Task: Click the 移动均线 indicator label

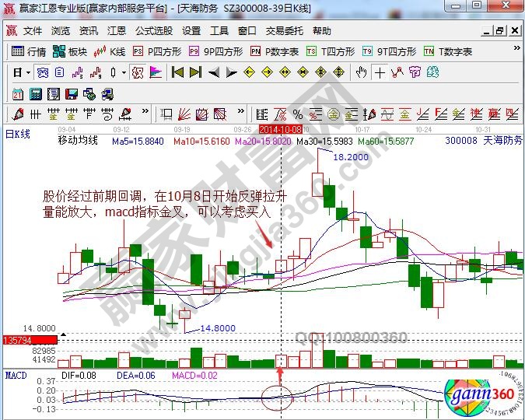Action: click(99, 141)
